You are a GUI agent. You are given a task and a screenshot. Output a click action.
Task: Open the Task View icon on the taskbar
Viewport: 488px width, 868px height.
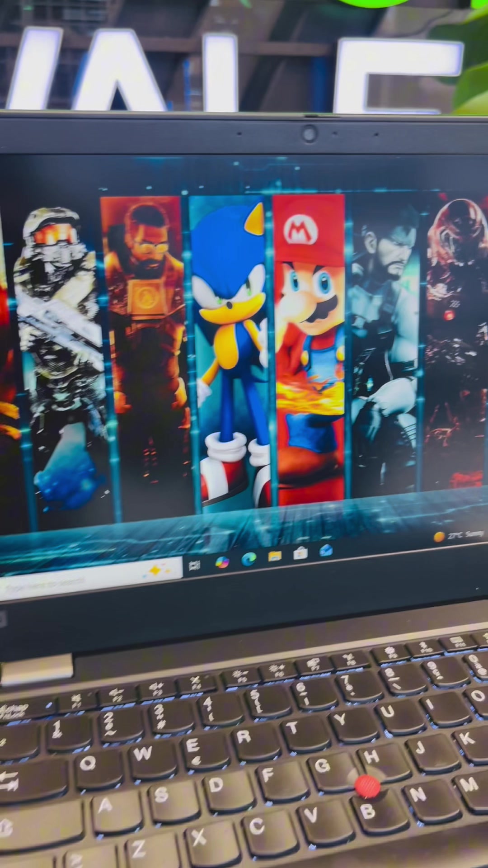click(195, 565)
